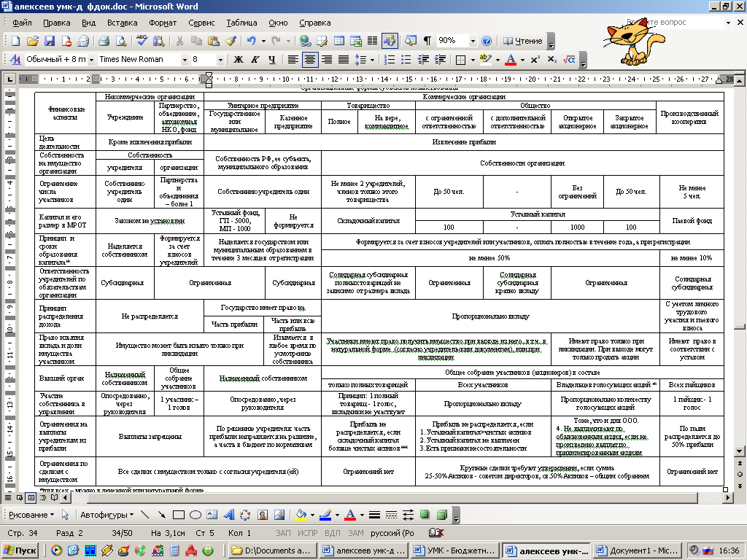Select the Line drawing tool
This screenshot has height=560, width=747.
point(145,515)
